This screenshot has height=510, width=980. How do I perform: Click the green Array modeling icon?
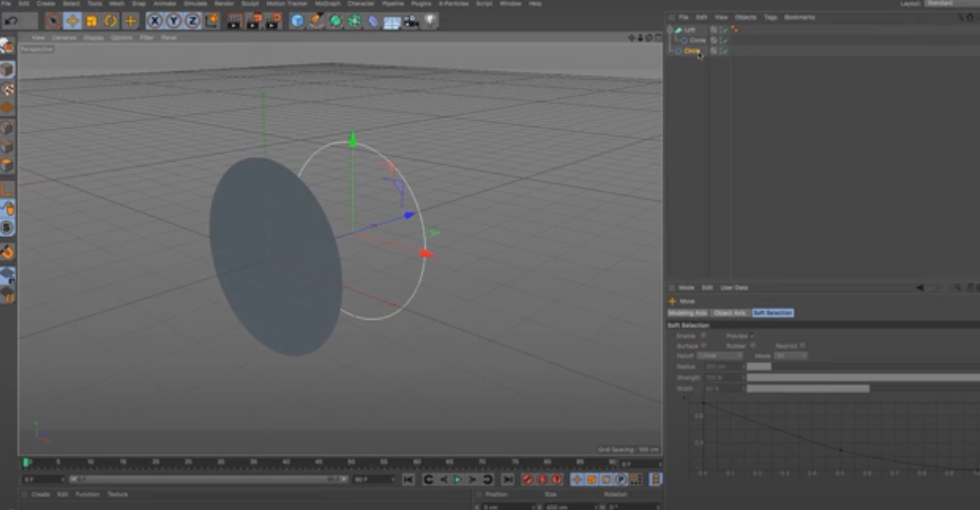click(354, 22)
